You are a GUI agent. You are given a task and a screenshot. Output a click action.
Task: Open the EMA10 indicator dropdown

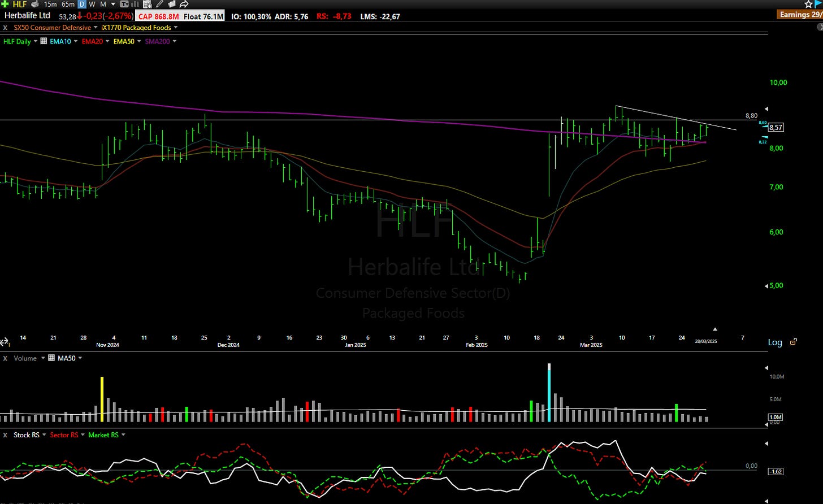(x=76, y=41)
